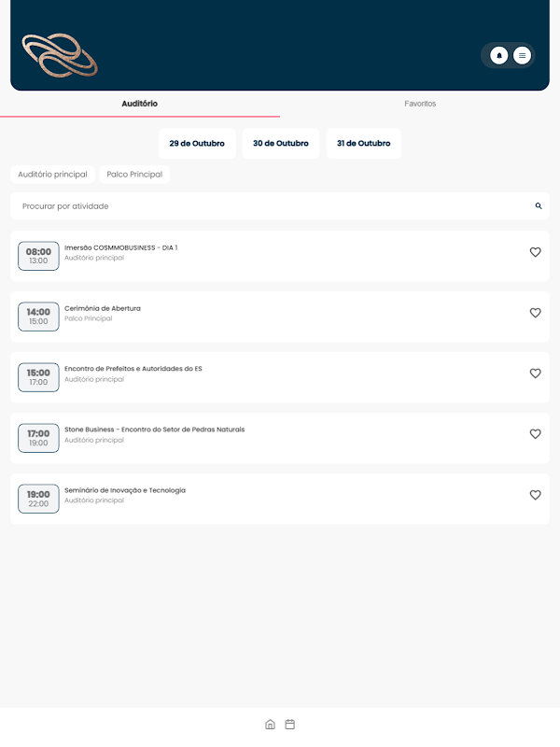Filter by Palco Principal chip
This screenshot has height=747, width=560.
[134, 175]
